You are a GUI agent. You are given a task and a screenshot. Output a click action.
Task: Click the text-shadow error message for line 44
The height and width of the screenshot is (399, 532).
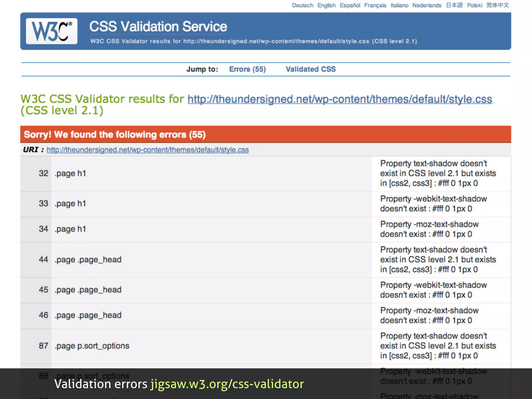(x=438, y=260)
